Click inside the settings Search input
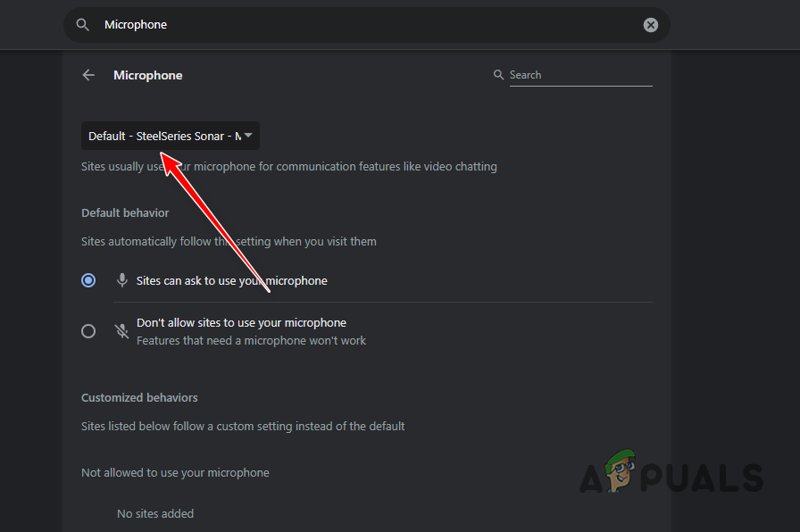The width and height of the screenshot is (800, 532). 580,75
